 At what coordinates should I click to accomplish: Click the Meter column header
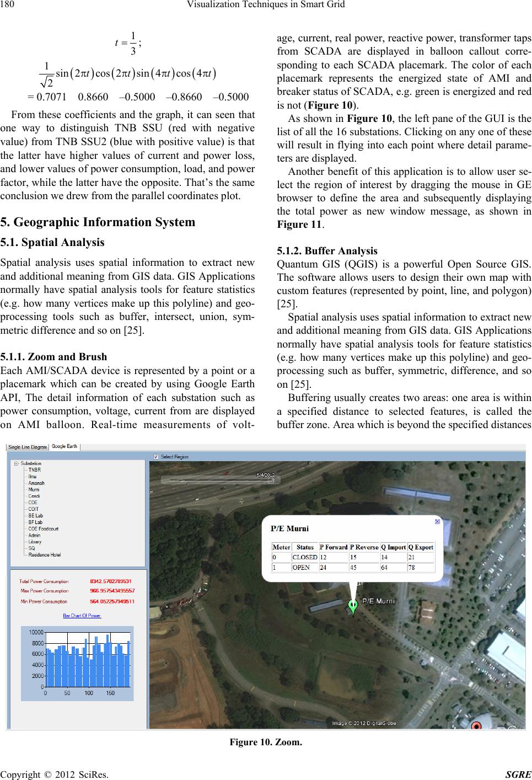(x=282, y=547)
